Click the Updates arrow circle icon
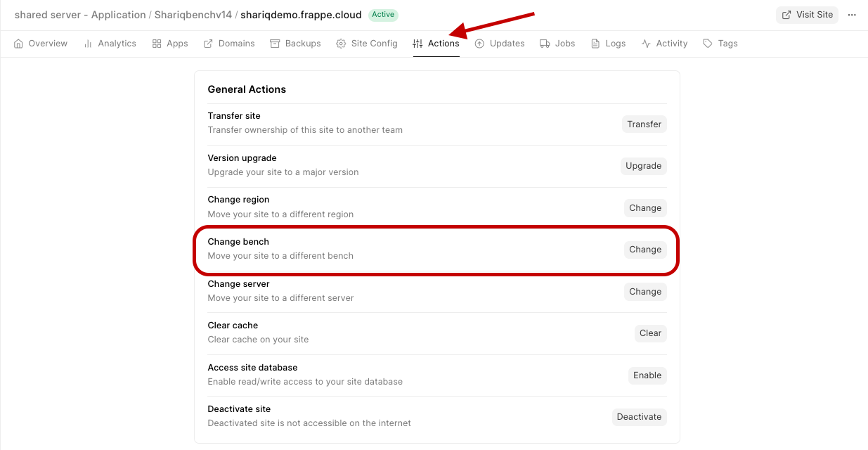Image resolution: width=868 pixels, height=450 pixels. point(479,44)
